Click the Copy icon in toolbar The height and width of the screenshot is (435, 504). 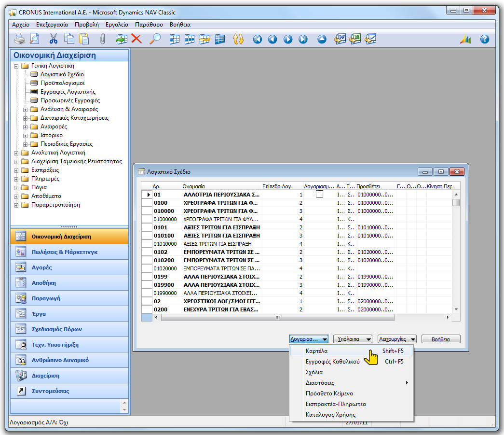click(x=69, y=39)
